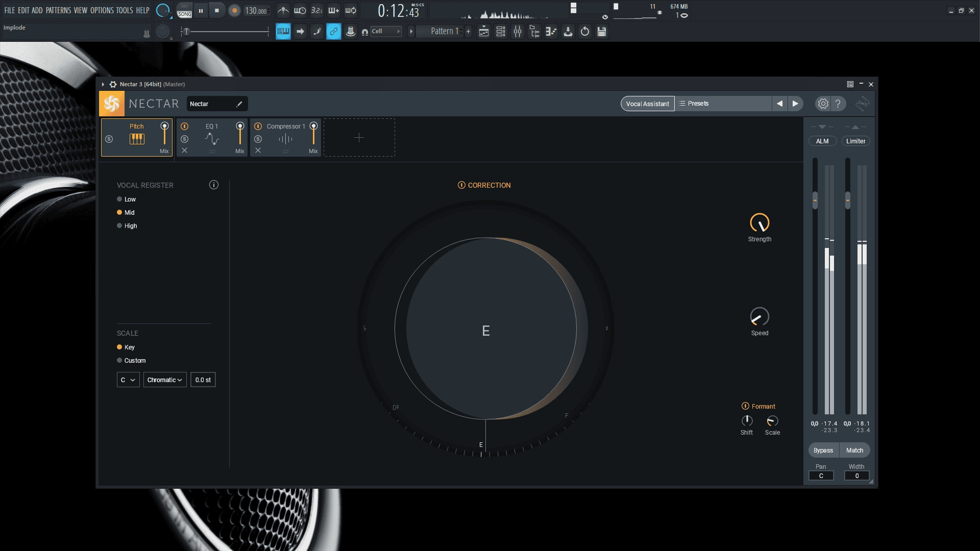
Task: Go to next preset arrow
Action: 795,104
